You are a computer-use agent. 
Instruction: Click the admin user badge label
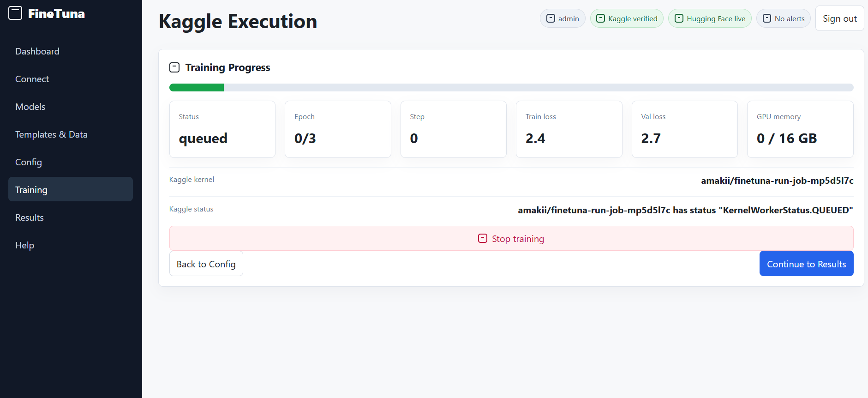point(569,18)
